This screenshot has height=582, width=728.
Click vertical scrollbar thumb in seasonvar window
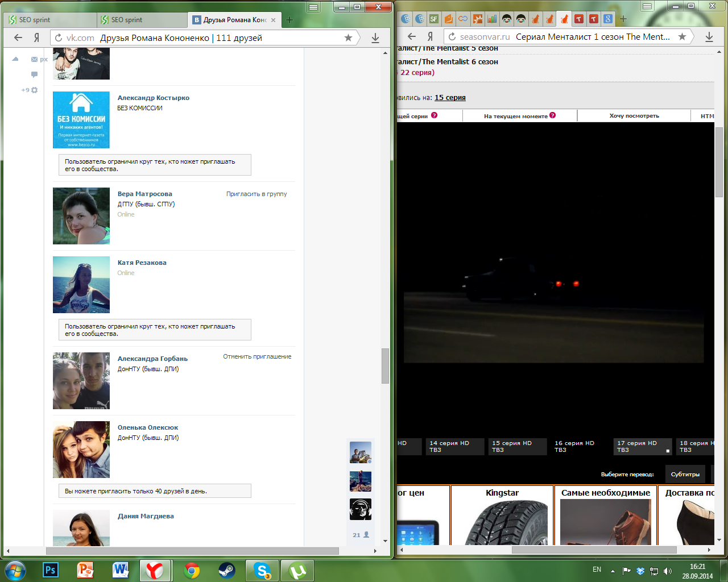(x=719, y=162)
